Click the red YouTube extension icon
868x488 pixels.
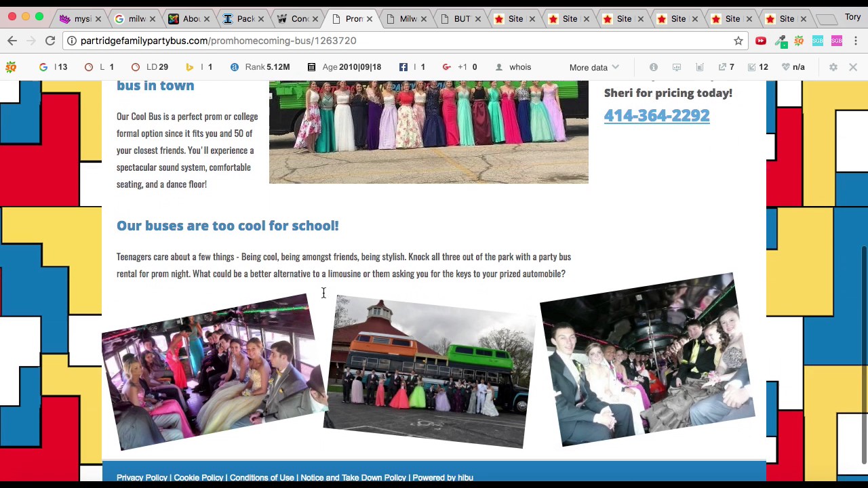761,41
